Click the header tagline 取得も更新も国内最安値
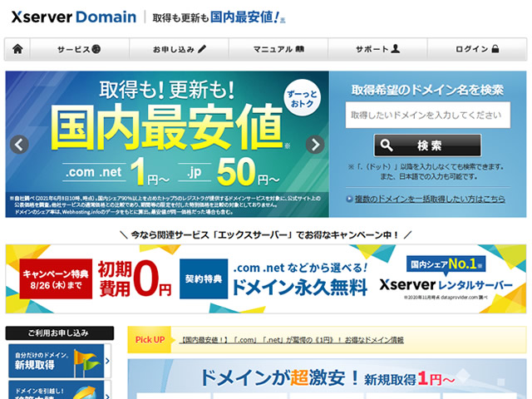The height and width of the screenshot is (399, 532). pos(217,17)
